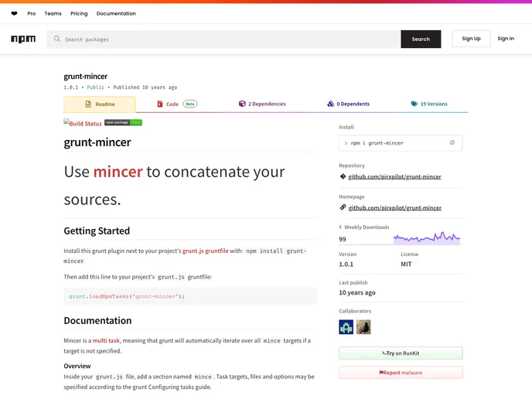This screenshot has width=532, height=396.
Task: Focus the Search packages input field
Action: (223, 39)
